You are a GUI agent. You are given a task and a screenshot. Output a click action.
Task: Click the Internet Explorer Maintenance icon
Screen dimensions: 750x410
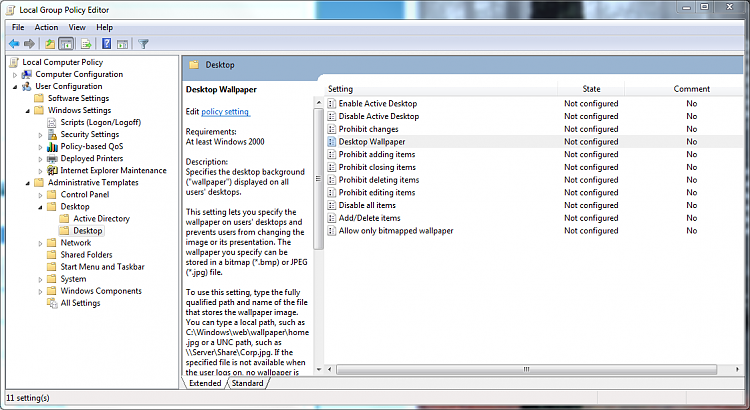pos(52,170)
